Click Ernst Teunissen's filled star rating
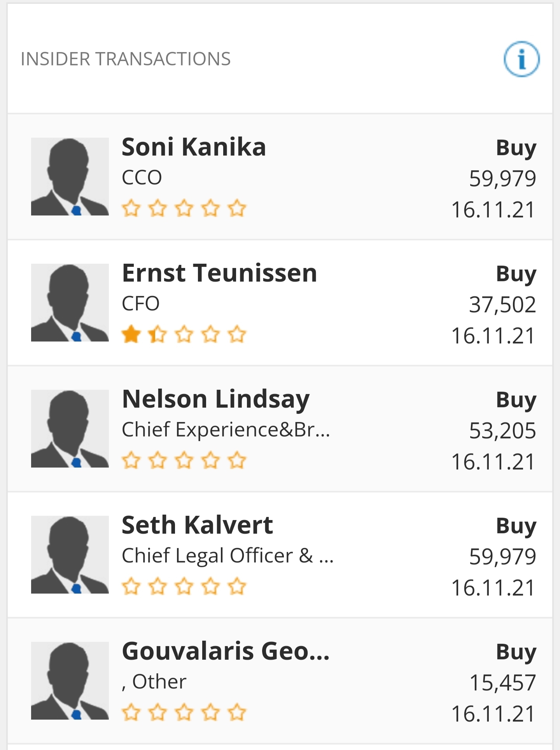This screenshot has width=560, height=750. click(x=184, y=335)
